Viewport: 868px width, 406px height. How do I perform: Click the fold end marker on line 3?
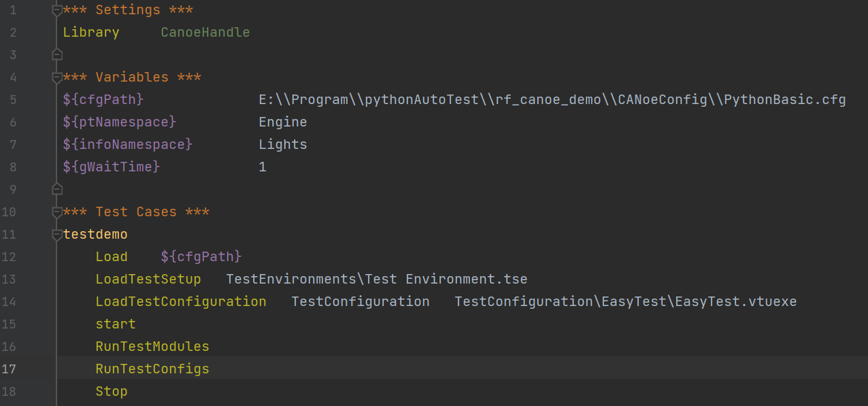57,54
